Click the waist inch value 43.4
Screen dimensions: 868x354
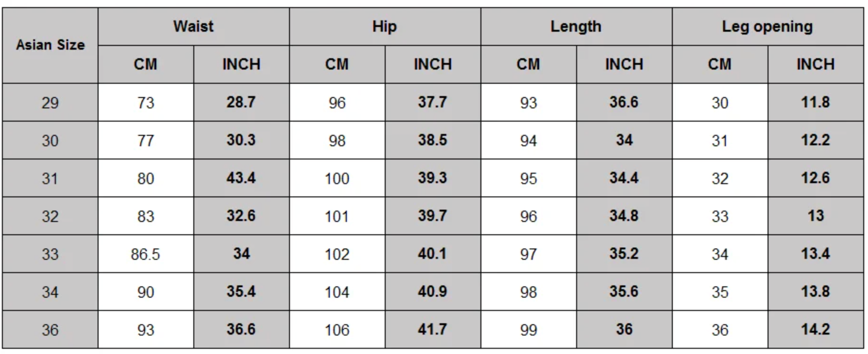(241, 178)
